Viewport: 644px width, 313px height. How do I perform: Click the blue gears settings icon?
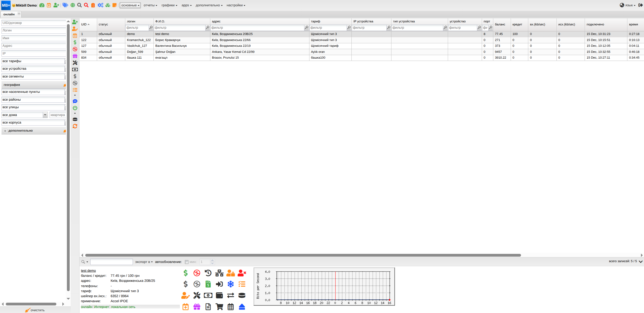(x=100, y=5)
